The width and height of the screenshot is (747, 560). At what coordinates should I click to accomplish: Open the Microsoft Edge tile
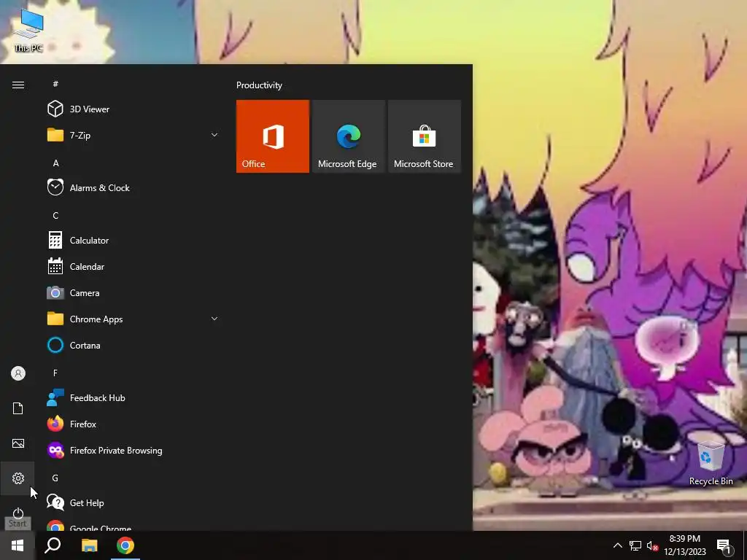pos(348,136)
